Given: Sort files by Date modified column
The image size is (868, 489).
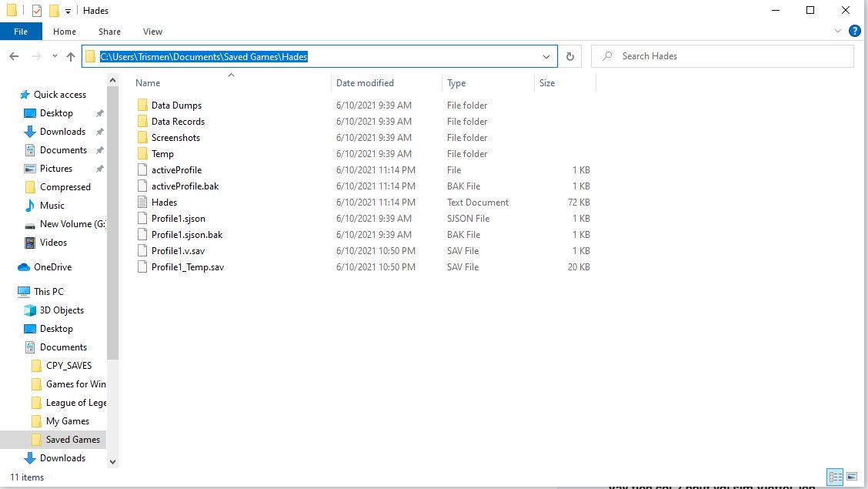Looking at the screenshot, I should pyautogui.click(x=365, y=83).
